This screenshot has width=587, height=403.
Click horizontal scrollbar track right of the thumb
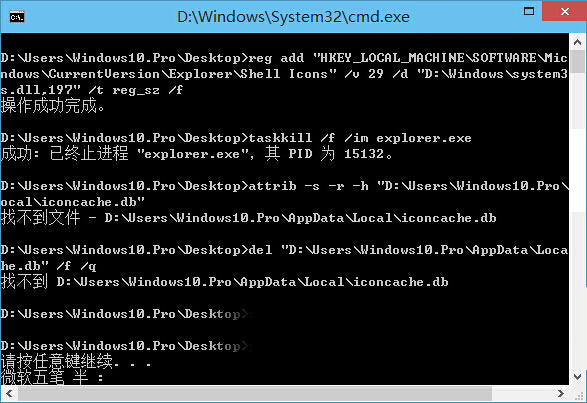[x=522, y=394]
